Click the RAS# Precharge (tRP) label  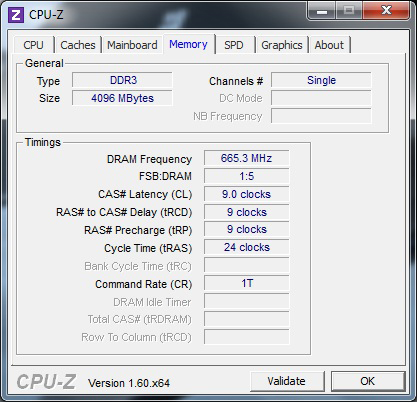pyautogui.click(x=138, y=230)
